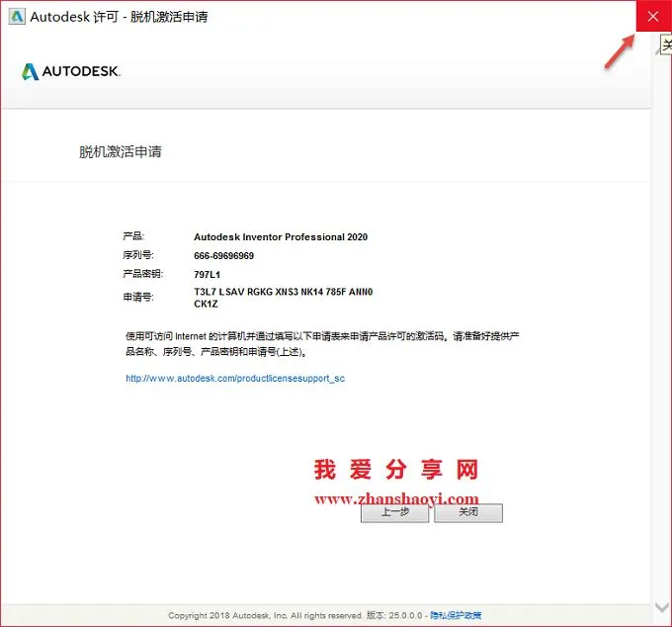This screenshot has height=627, width=672.
Task: Click the Autodesk logo in header
Action: tap(71, 71)
